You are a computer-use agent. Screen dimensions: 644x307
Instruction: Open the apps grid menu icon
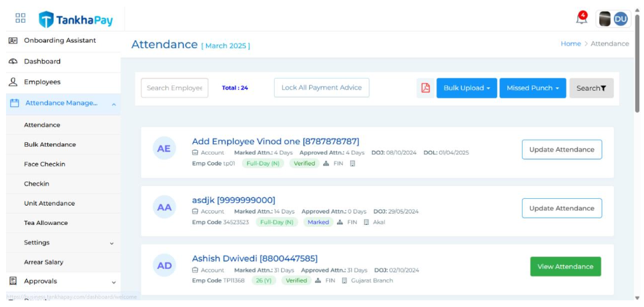pyautogui.click(x=20, y=19)
